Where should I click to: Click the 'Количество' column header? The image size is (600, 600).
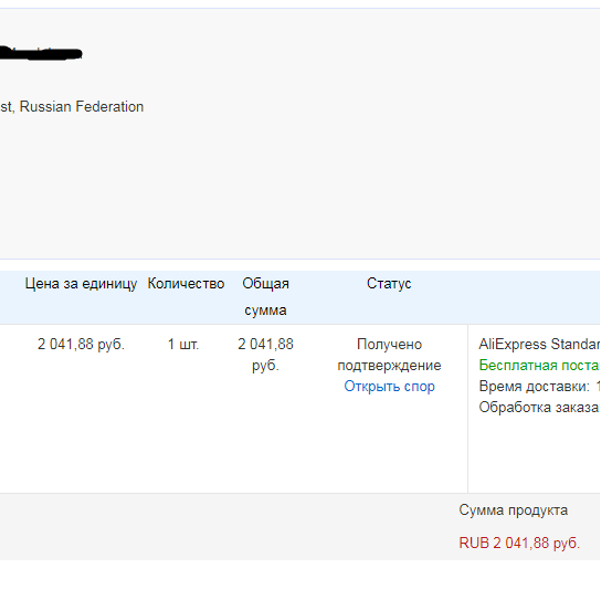pyautogui.click(x=186, y=284)
